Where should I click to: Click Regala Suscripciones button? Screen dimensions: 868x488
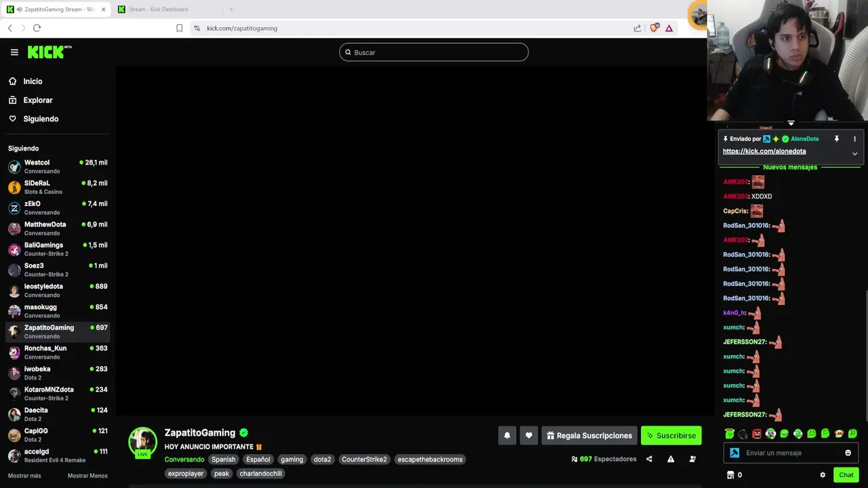pos(589,436)
